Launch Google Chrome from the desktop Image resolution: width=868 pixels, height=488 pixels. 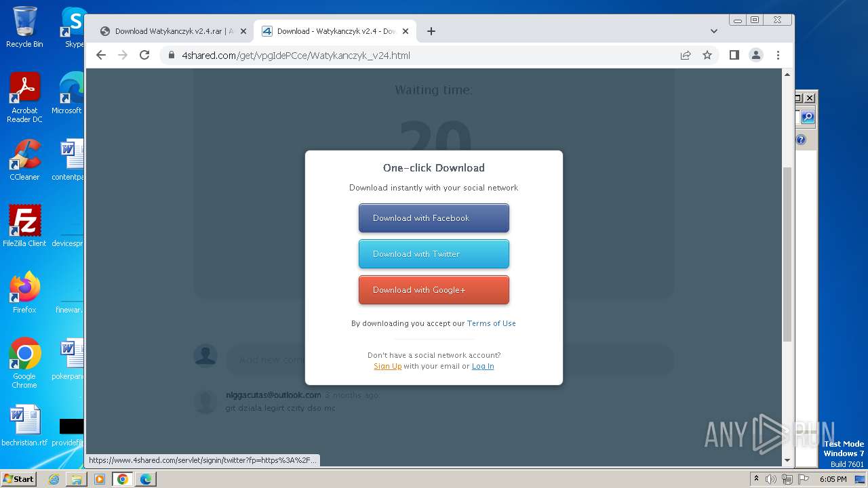[24, 363]
